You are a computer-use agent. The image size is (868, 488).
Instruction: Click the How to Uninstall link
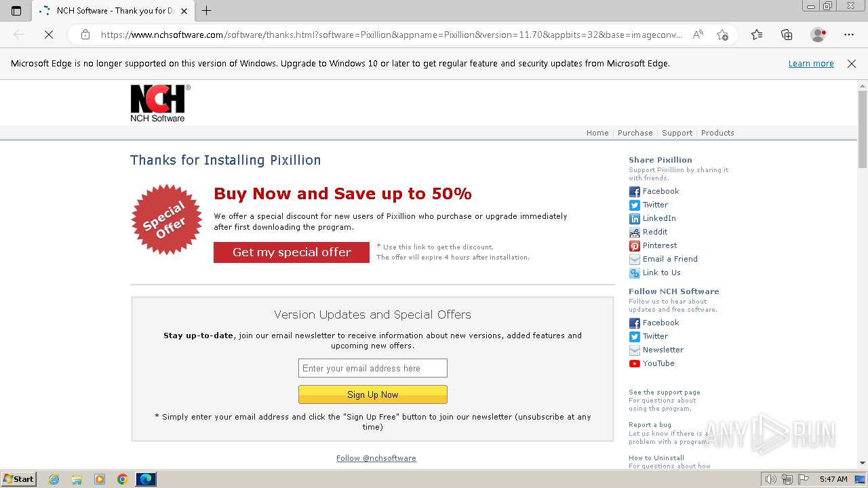tap(656, 457)
